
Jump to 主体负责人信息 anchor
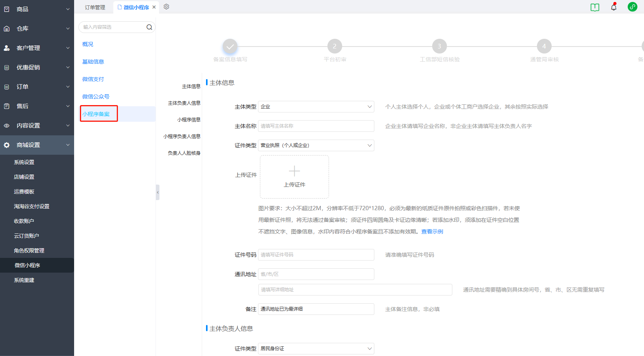pyautogui.click(x=184, y=103)
